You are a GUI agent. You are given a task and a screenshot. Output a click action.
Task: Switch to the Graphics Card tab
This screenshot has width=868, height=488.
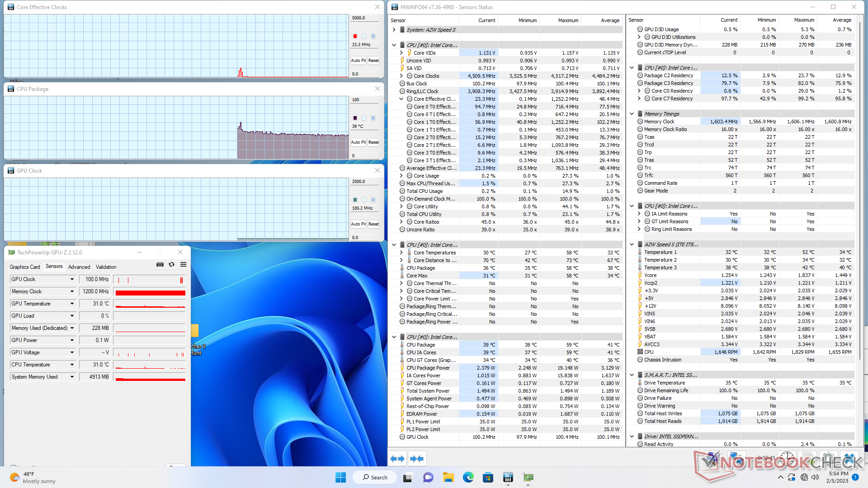pyautogui.click(x=25, y=267)
